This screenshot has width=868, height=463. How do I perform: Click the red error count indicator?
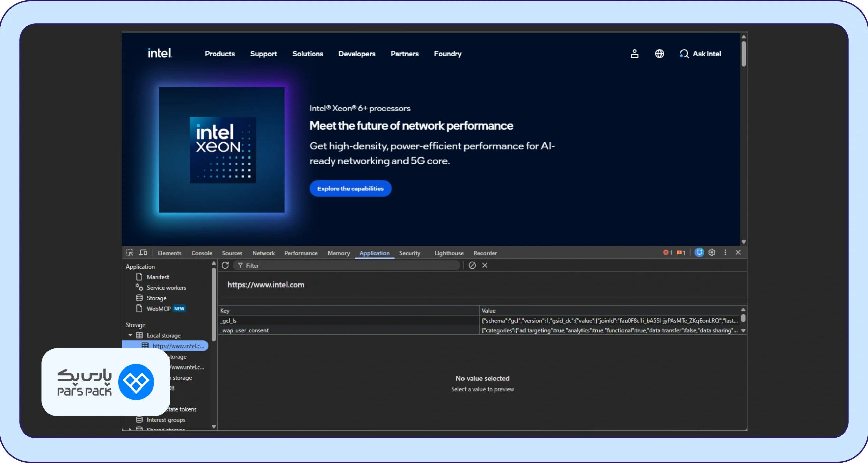(668, 253)
